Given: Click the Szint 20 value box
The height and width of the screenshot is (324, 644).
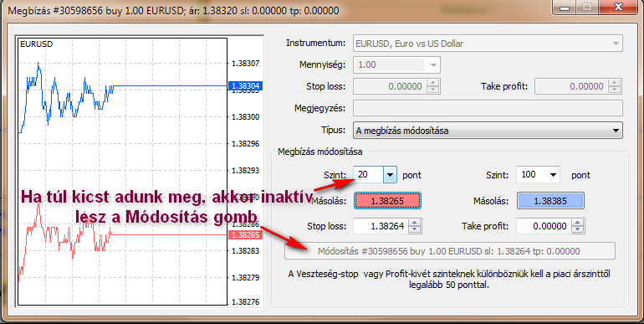Looking at the screenshot, I should click(x=368, y=175).
